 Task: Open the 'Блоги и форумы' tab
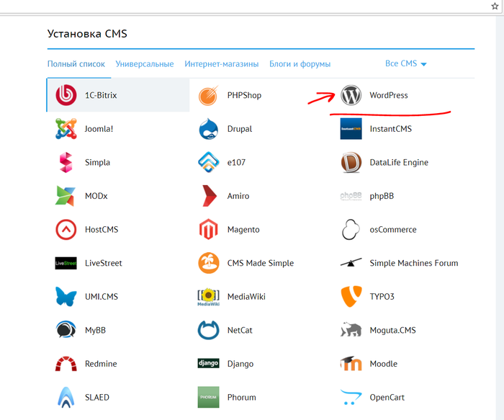click(x=300, y=64)
